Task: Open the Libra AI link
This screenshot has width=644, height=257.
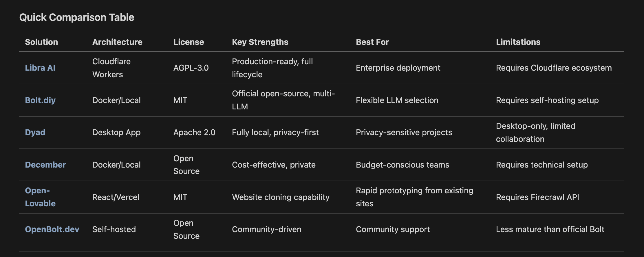Action: 40,68
